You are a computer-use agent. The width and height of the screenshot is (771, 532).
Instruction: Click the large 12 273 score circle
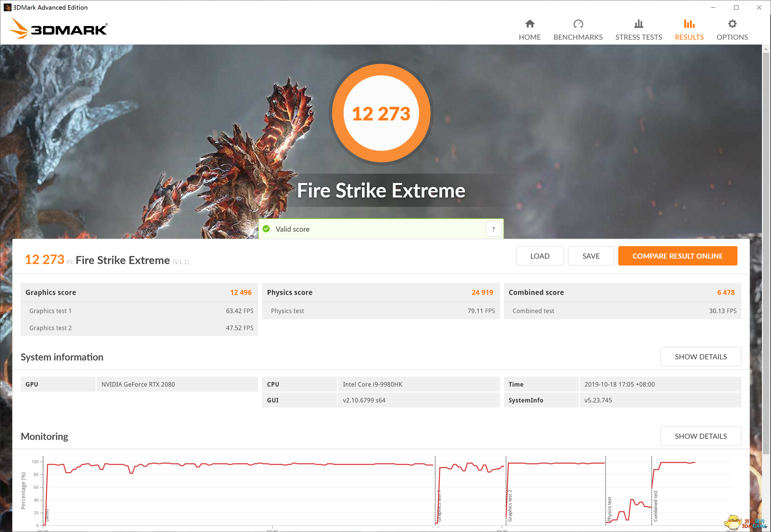(381, 113)
